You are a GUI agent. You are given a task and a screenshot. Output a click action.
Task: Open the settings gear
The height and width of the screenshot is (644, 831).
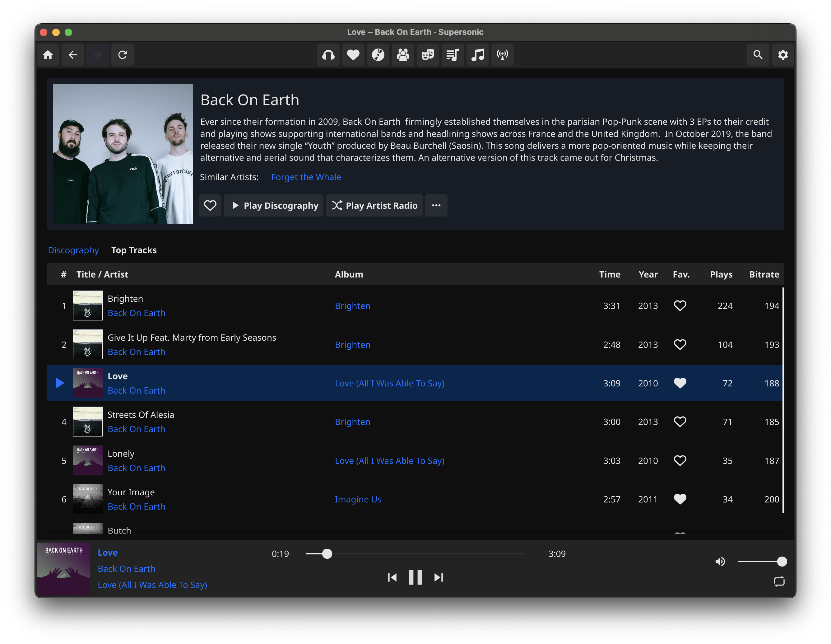(x=783, y=55)
